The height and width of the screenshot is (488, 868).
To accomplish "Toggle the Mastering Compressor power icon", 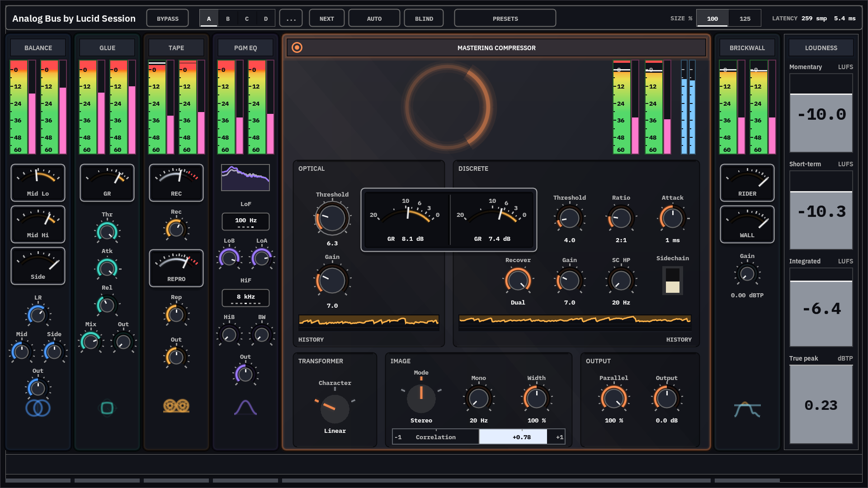I will [297, 47].
